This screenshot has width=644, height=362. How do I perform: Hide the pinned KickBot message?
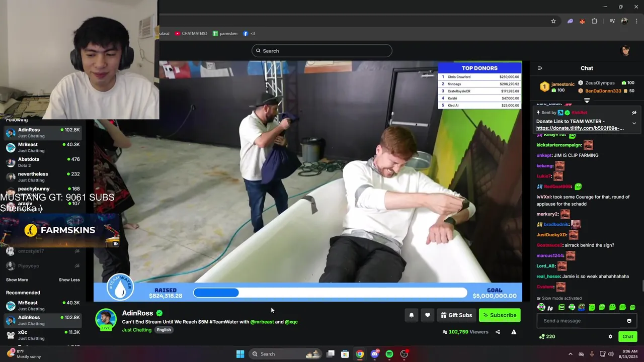tap(634, 113)
